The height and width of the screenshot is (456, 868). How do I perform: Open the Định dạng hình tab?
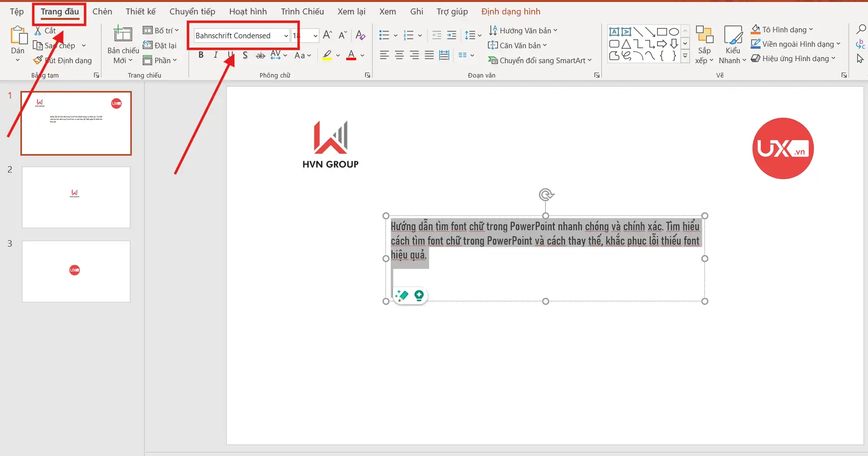pyautogui.click(x=511, y=11)
